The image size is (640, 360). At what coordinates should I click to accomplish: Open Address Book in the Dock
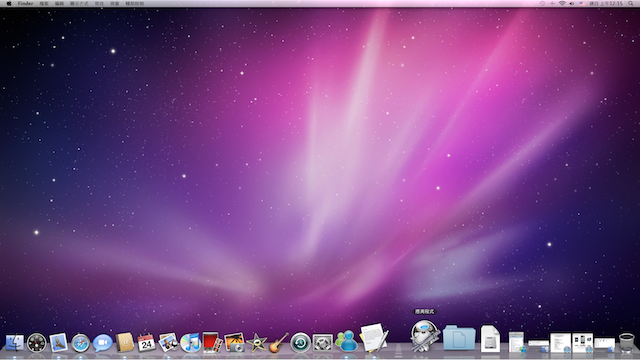124,342
